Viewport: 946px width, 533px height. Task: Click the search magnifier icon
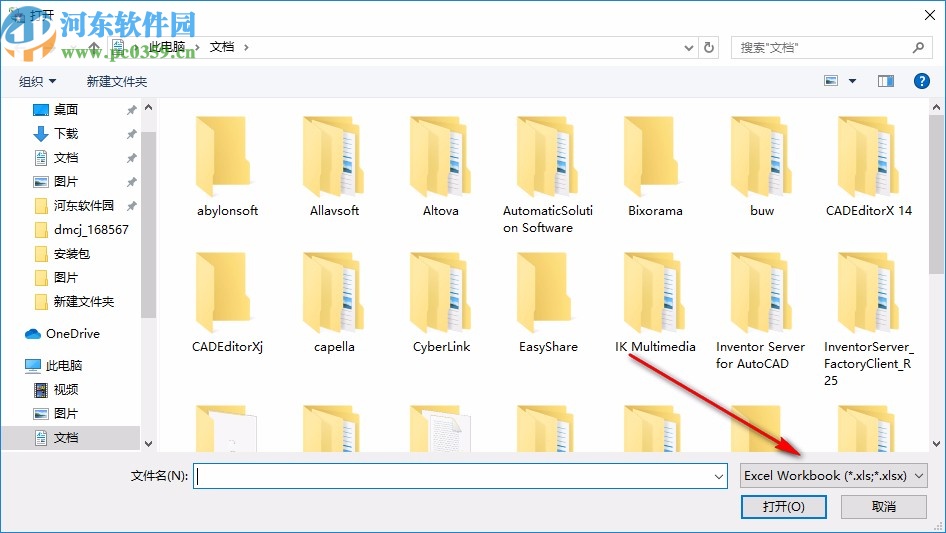918,47
